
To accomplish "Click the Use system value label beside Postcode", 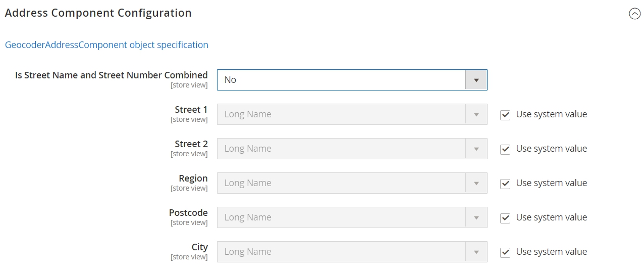I will [551, 217].
